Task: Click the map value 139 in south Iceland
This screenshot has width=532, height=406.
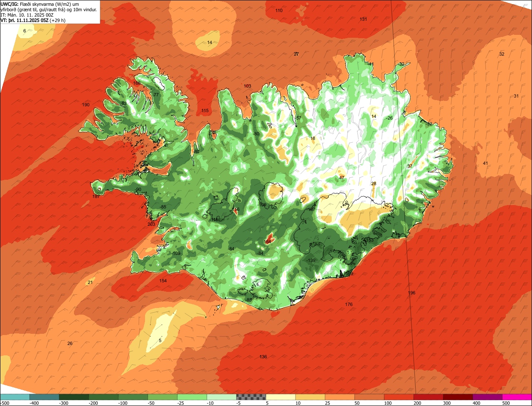Action: (311, 260)
